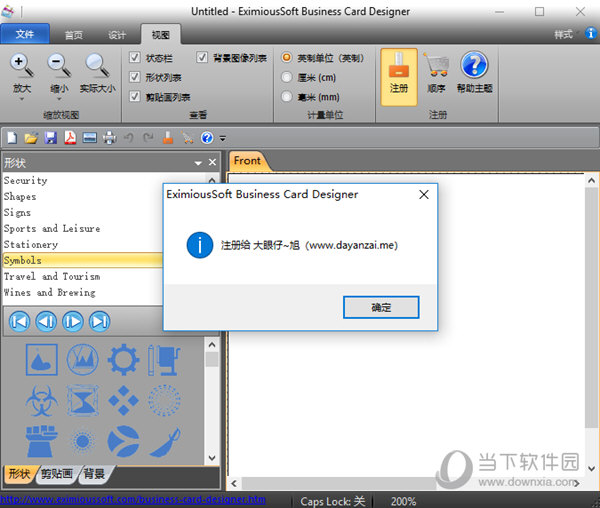The image size is (600, 508).
Task: Select the Actual Size (实际大小) icon
Action: pos(97,66)
